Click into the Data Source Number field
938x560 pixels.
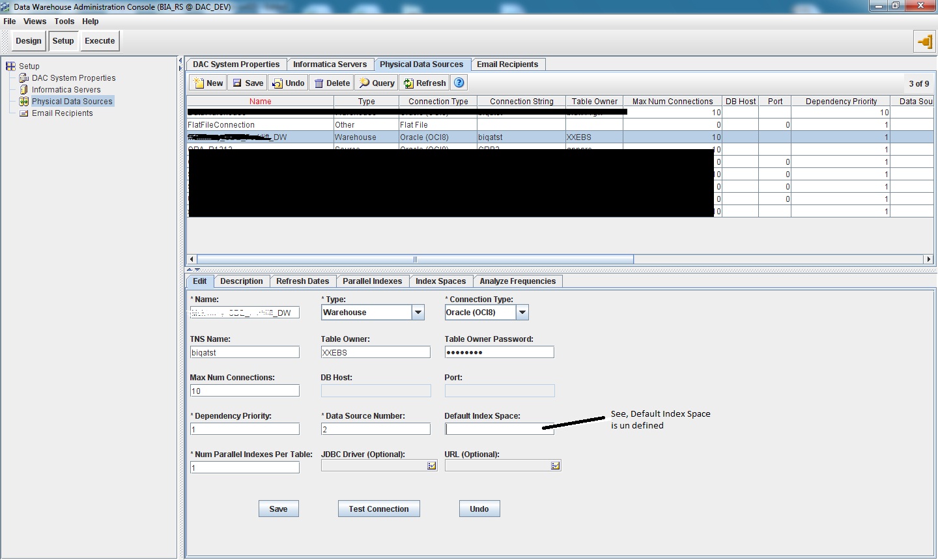tap(376, 429)
